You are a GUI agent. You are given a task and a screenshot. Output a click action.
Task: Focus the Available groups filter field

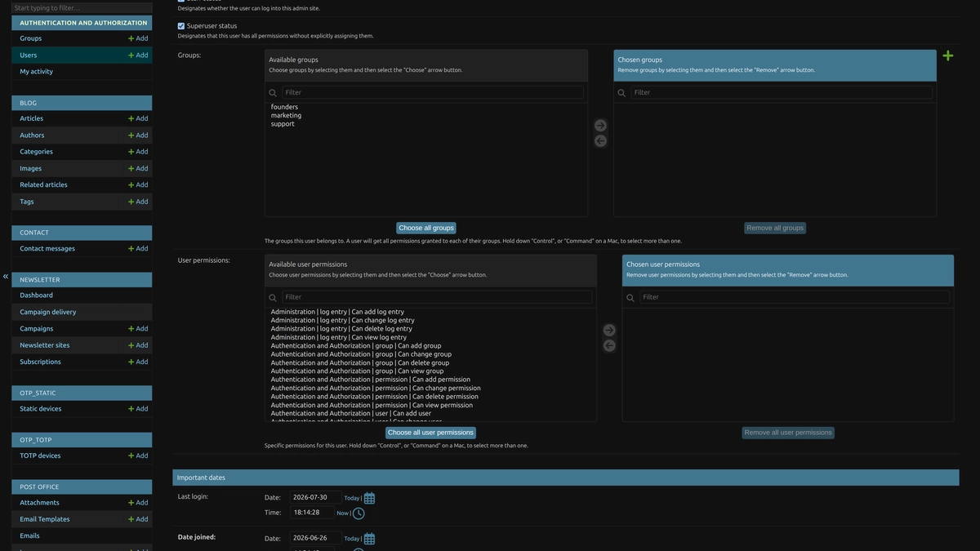pos(433,92)
